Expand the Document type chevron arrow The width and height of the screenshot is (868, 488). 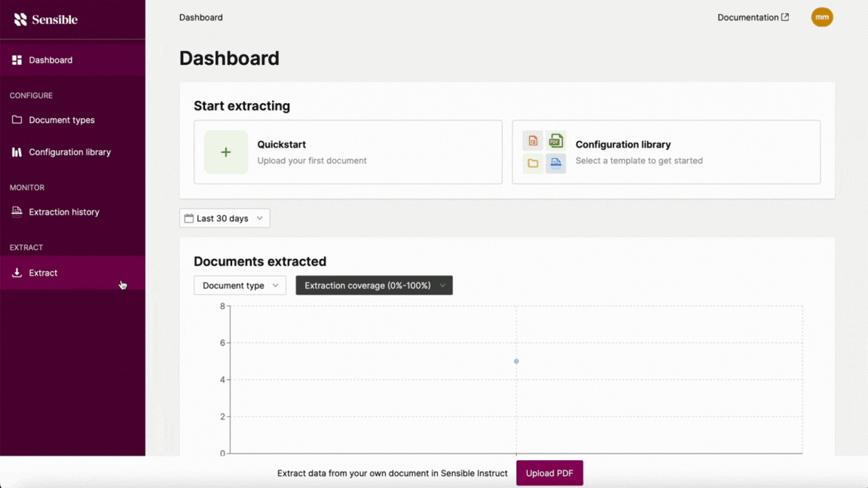[x=275, y=285]
